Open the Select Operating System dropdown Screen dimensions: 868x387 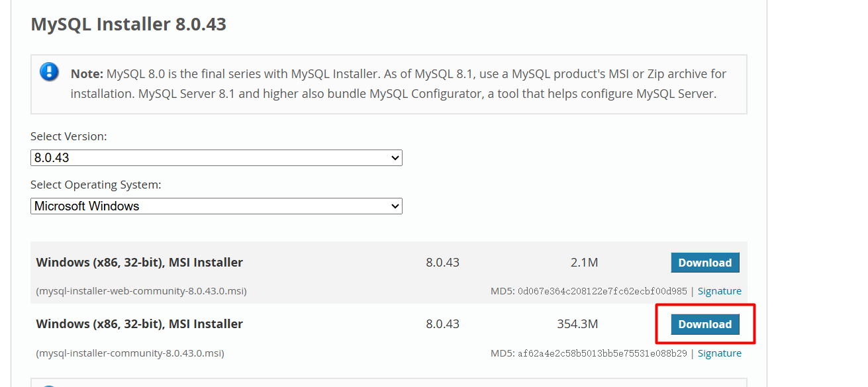[216, 206]
